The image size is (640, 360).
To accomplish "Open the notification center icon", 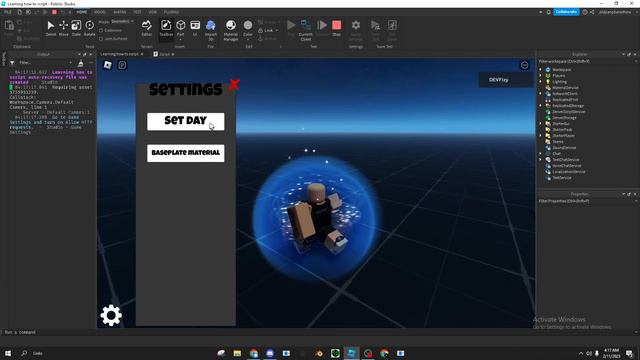I will coord(630,353).
